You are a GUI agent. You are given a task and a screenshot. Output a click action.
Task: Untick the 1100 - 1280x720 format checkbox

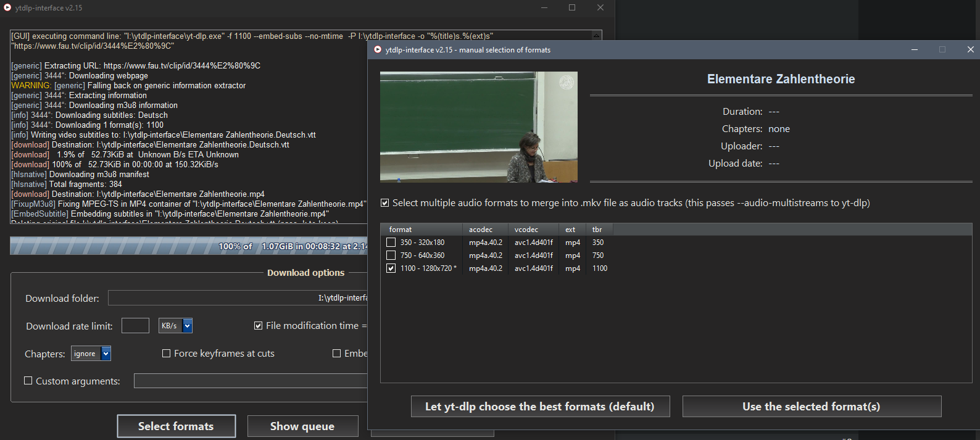point(391,268)
